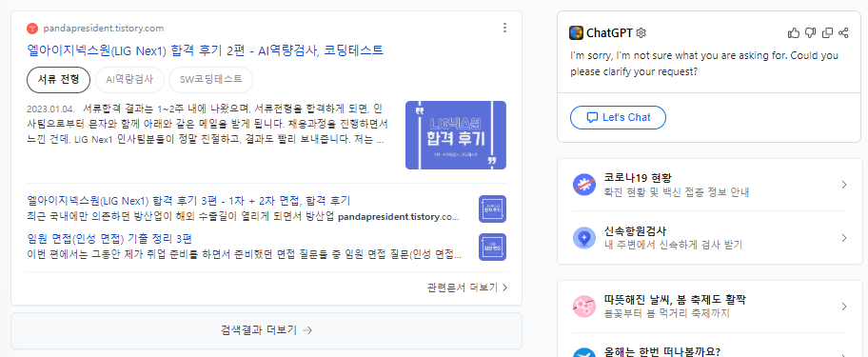Image resolution: width=868 pixels, height=357 pixels.
Task: Visit pandapresident.tistory.com source link
Action: point(104,29)
